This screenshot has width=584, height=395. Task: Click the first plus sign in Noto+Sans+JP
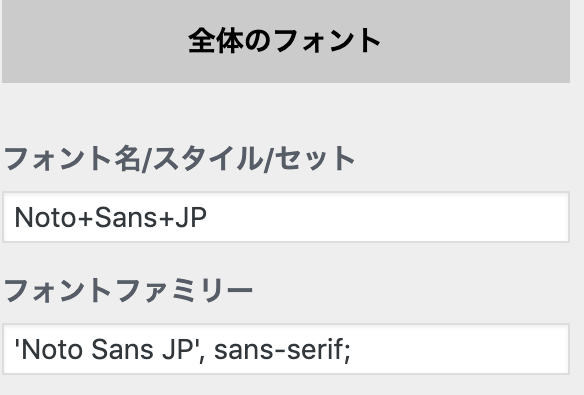click(x=85, y=218)
